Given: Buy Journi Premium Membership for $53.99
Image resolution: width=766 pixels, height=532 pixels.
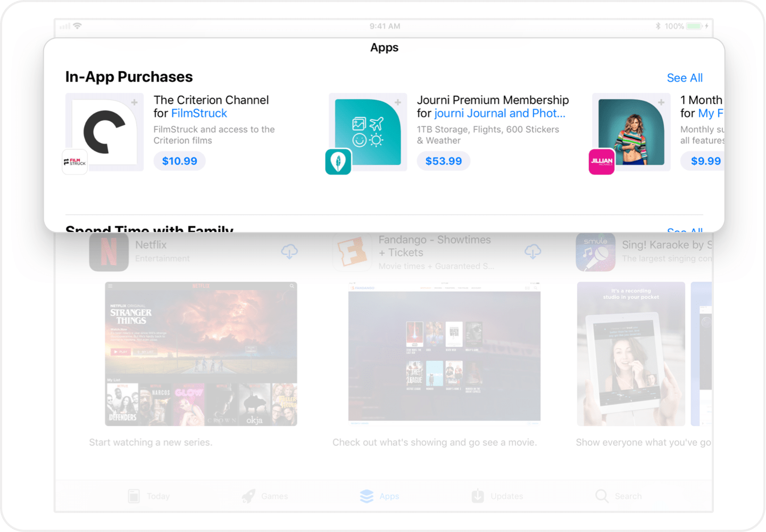Looking at the screenshot, I should [x=444, y=161].
